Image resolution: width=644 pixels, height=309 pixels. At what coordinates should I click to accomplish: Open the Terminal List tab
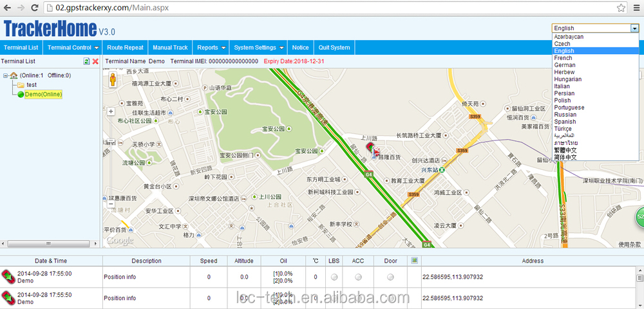coord(21,48)
